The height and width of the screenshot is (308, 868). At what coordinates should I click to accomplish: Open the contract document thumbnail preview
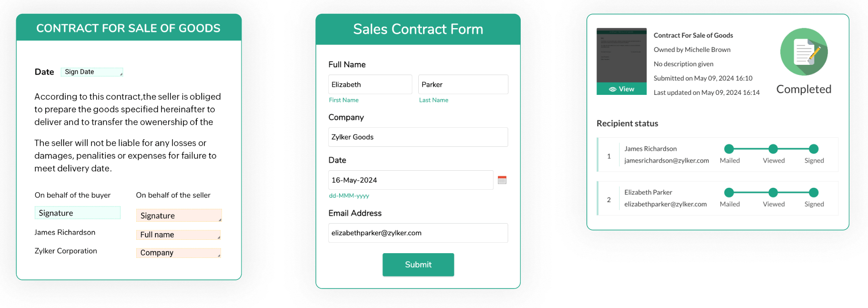(621, 56)
